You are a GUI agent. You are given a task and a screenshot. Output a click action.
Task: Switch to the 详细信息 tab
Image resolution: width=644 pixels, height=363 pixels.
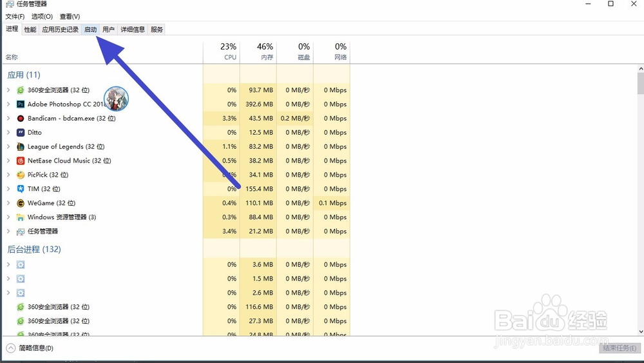pos(133,29)
